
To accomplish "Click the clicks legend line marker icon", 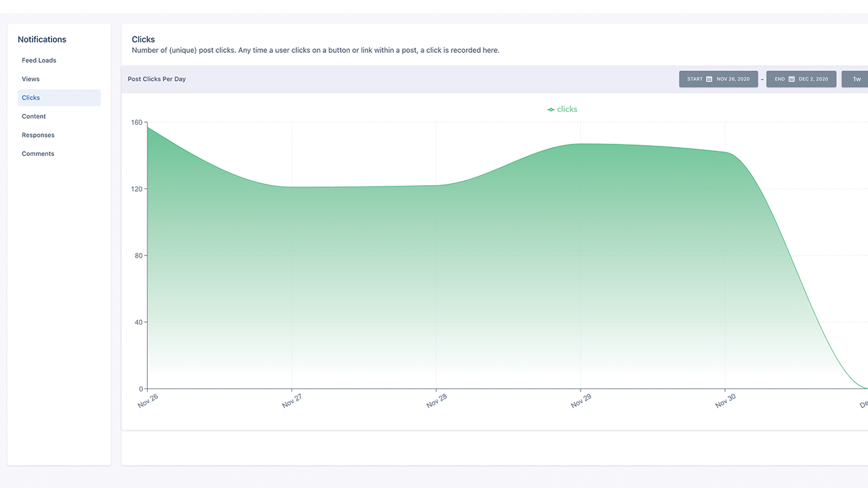I will pos(551,110).
